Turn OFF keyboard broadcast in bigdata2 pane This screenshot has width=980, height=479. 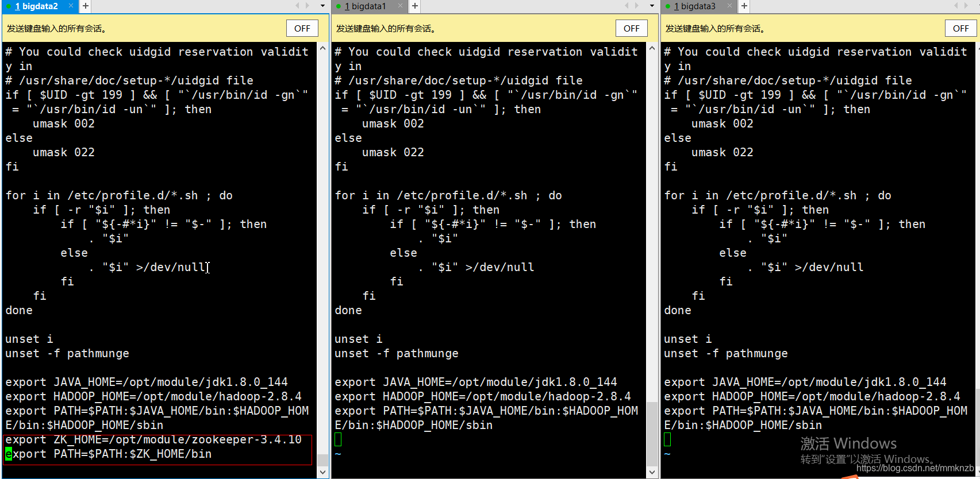tap(302, 28)
